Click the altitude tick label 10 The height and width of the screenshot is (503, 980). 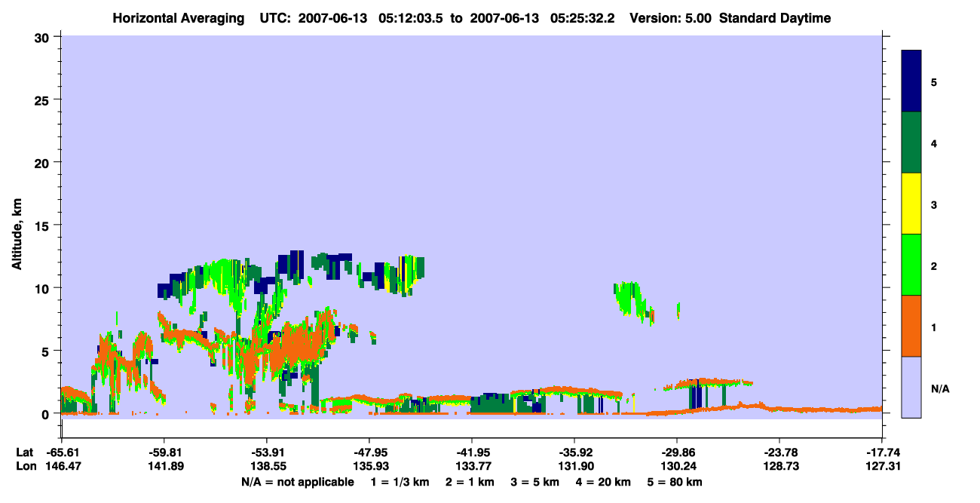click(44, 288)
